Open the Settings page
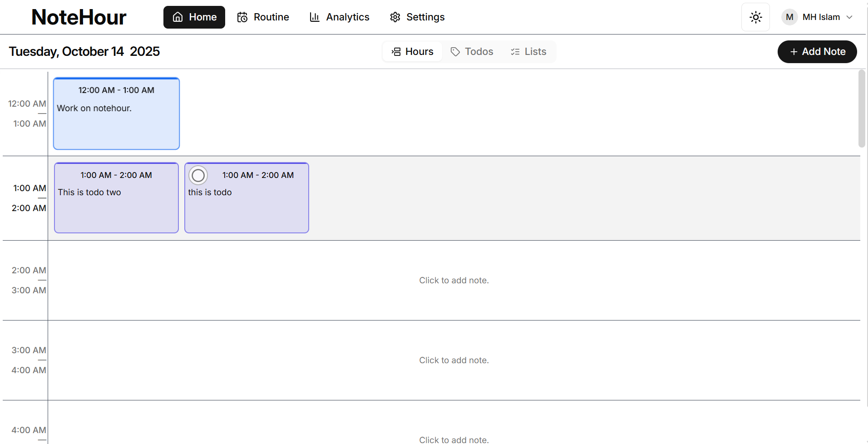This screenshot has width=868, height=444. pos(417,17)
